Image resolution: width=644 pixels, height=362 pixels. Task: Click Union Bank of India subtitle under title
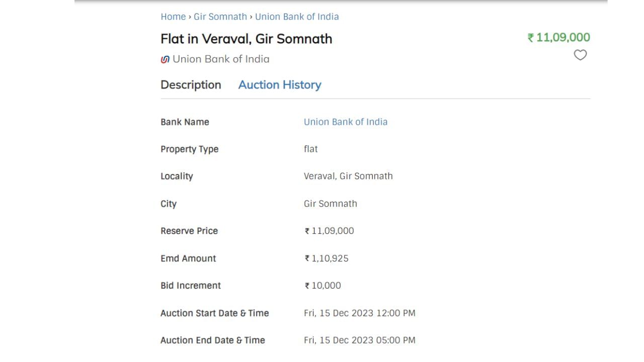221,59
